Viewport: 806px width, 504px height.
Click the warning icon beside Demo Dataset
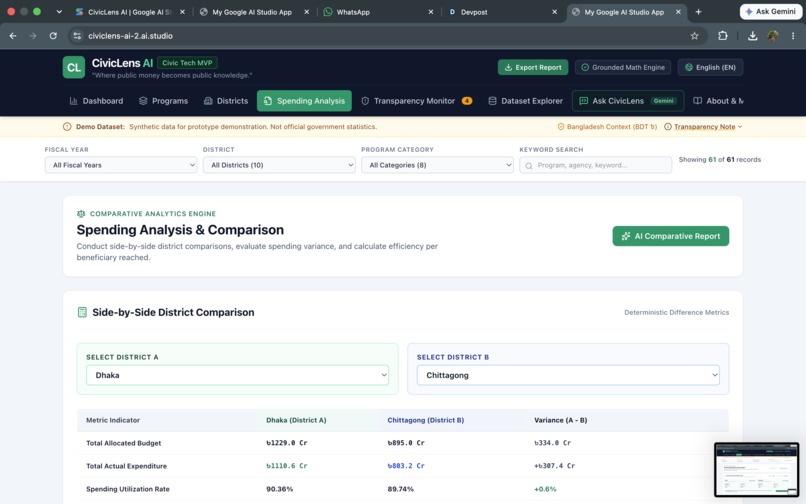[67, 127]
